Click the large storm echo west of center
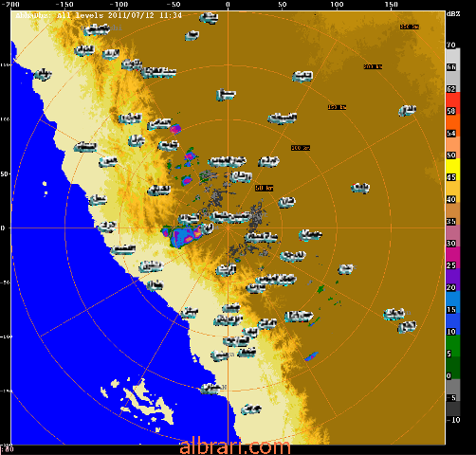The image size is (476, 455). [183, 236]
